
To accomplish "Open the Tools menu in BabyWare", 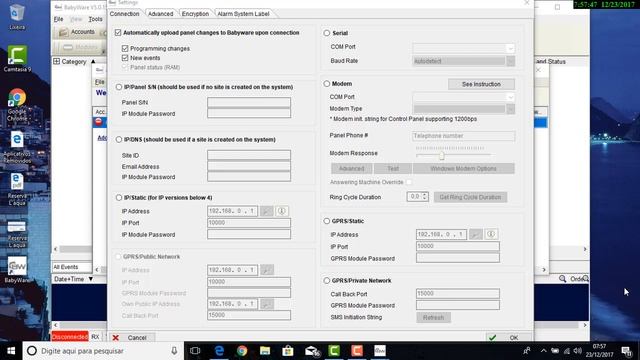I will (x=96, y=19).
